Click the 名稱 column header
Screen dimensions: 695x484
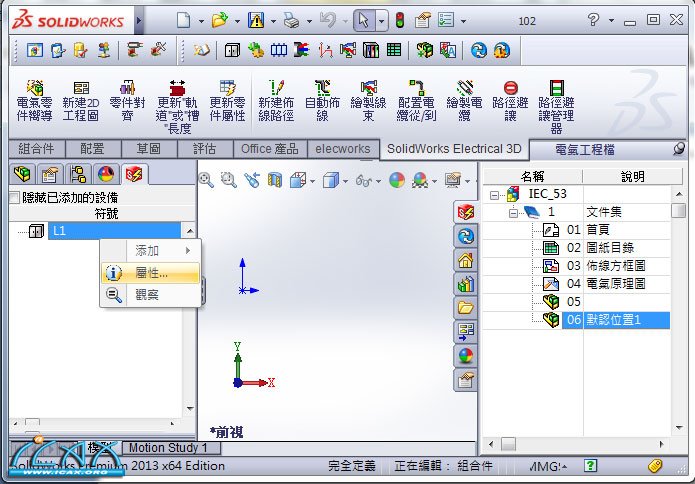[533, 177]
